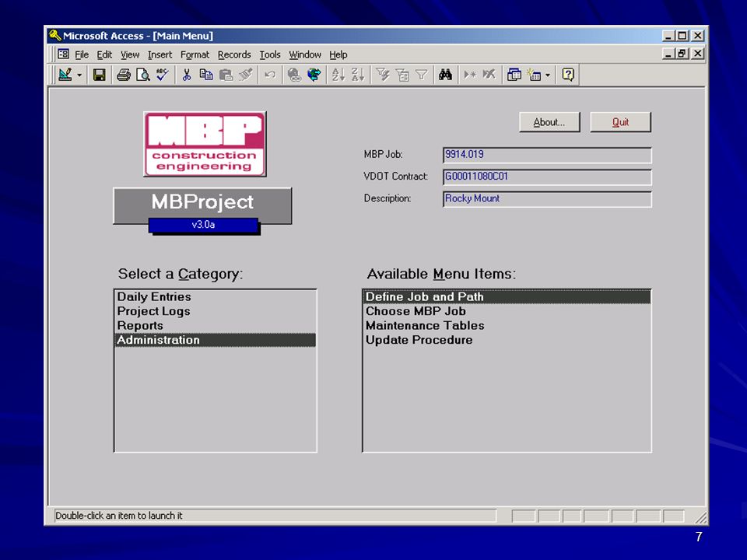
Task: Switch to Design View icon
Action: (x=65, y=75)
